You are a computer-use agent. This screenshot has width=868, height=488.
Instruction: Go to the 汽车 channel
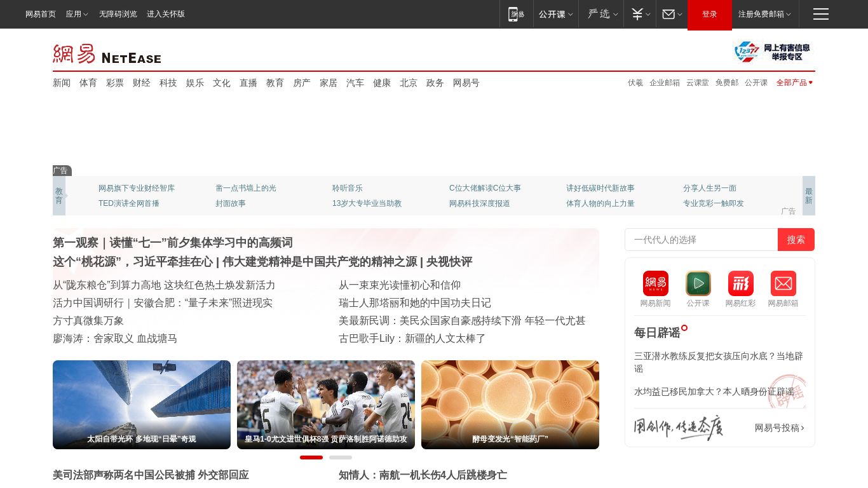355,83
